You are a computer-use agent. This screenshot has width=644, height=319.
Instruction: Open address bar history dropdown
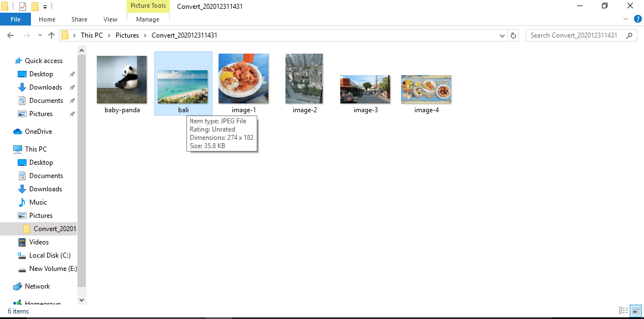point(502,35)
